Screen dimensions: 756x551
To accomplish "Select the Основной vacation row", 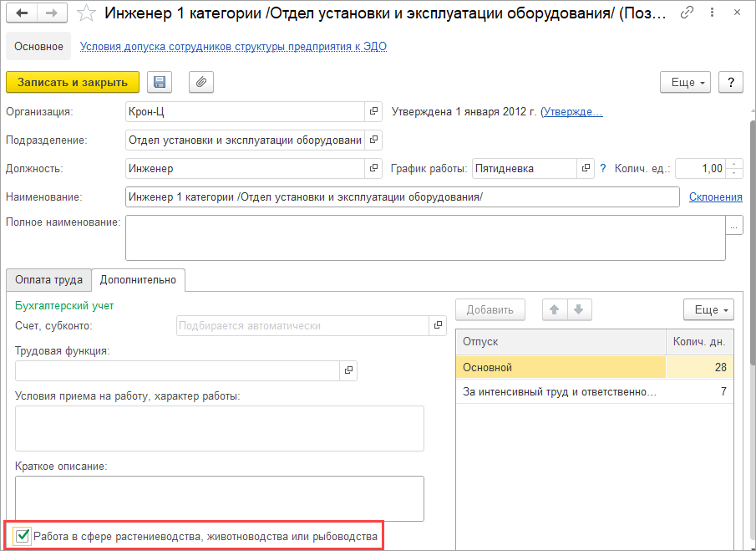I will tap(560, 367).
